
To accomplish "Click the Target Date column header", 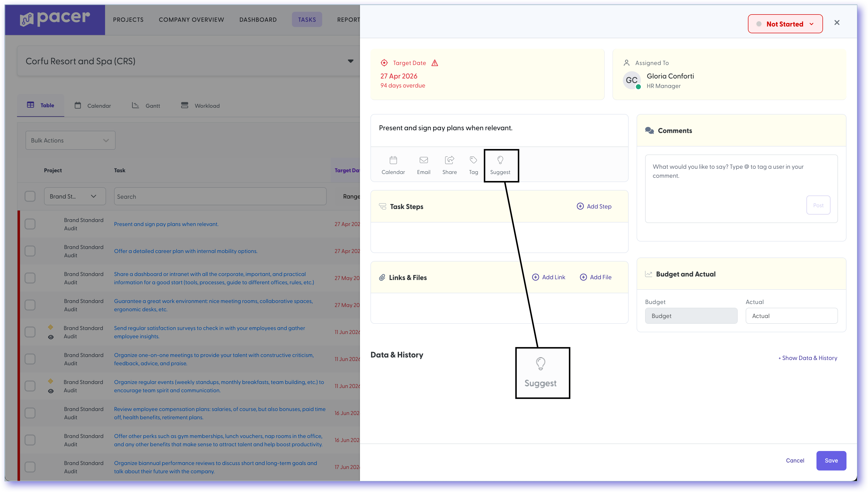I will [x=347, y=170].
